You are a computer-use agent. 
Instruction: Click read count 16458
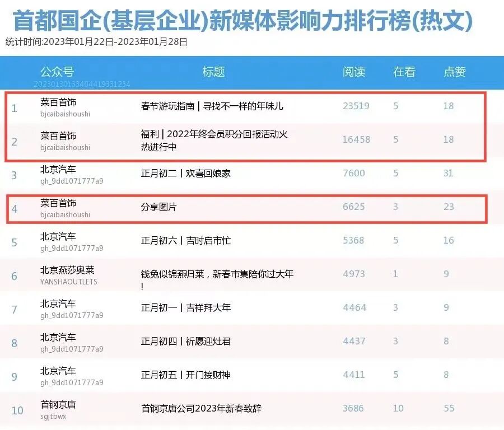pos(357,139)
